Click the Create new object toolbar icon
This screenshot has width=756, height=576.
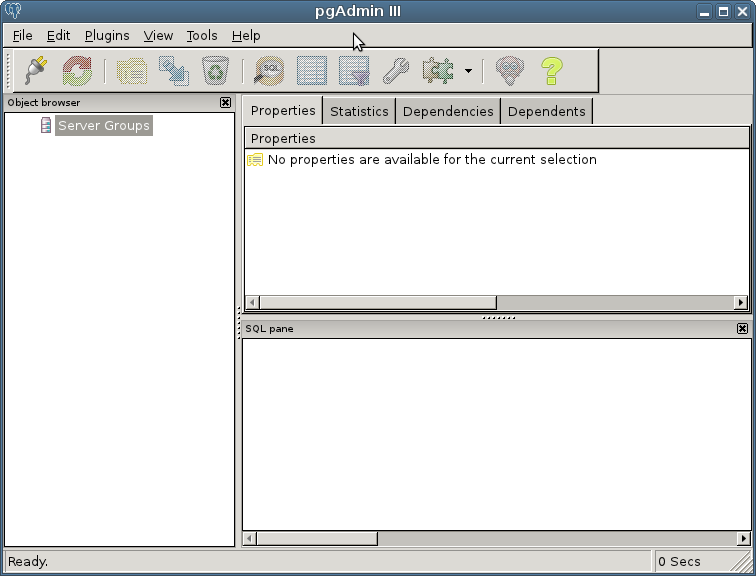tap(174, 71)
